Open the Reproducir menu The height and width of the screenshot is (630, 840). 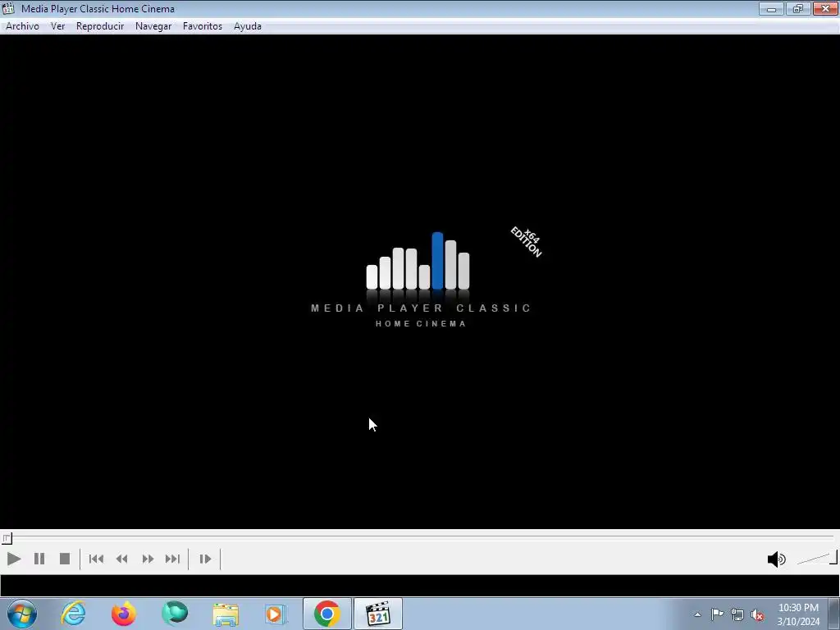(100, 26)
